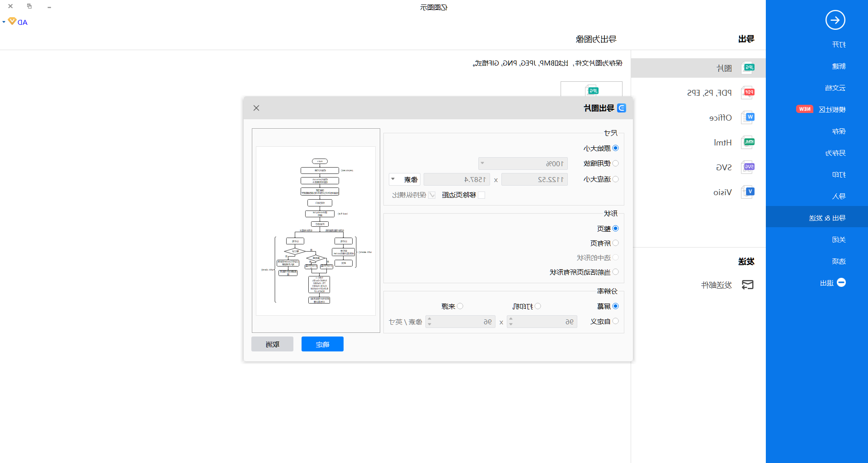Select 屏幕 resolution radio option
Viewport: 868px width, 463px height.
click(x=616, y=306)
